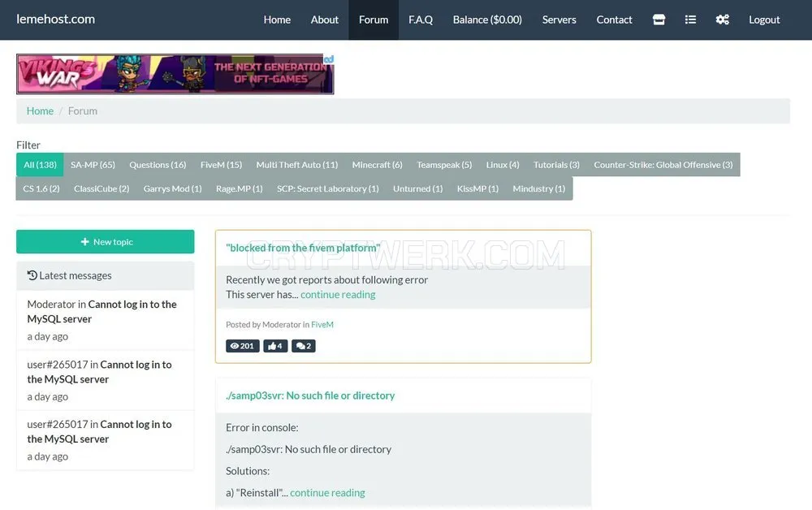Select the All (138) filter
The width and height of the screenshot is (812, 510).
pyautogui.click(x=40, y=165)
